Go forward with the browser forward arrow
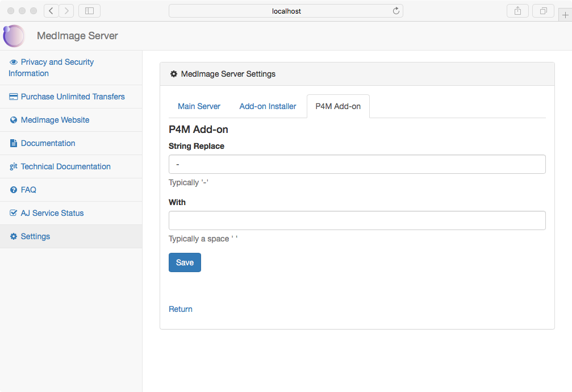The image size is (572, 392). (x=66, y=11)
